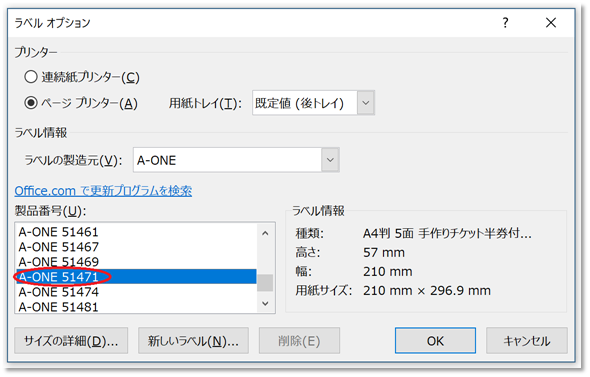590x377 pixels.
Task: Select A-ONE 51461 in the product list
Action: [x=136, y=232]
